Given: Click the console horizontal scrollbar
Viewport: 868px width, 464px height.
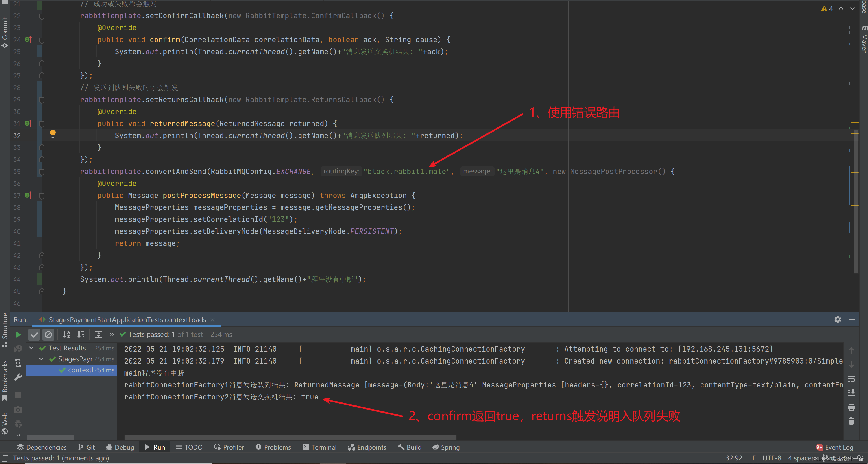Looking at the screenshot, I should click(290, 437).
